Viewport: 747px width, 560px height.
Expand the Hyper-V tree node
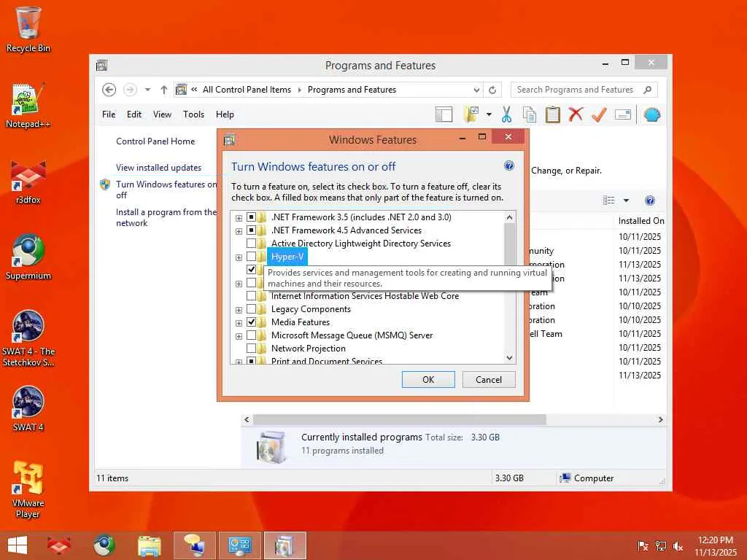pyautogui.click(x=239, y=257)
